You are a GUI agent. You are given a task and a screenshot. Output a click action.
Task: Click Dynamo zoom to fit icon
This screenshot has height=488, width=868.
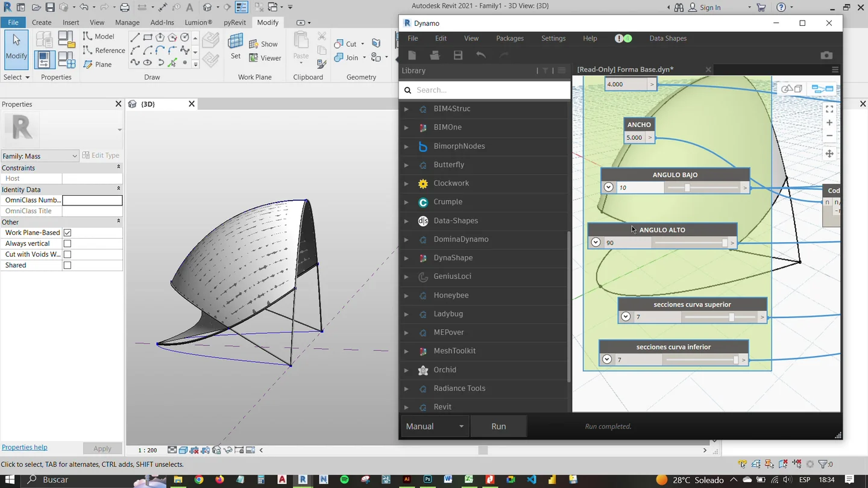[x=829, y=109]
